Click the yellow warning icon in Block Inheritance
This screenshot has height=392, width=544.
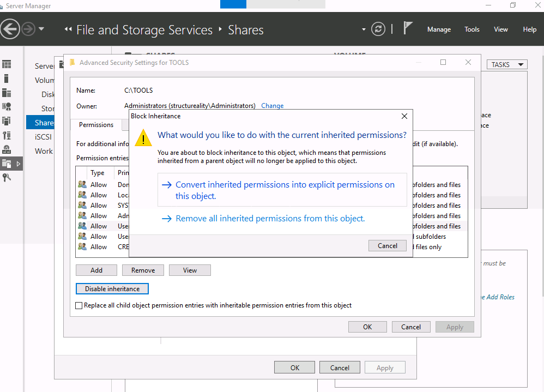tap(143, 138)
